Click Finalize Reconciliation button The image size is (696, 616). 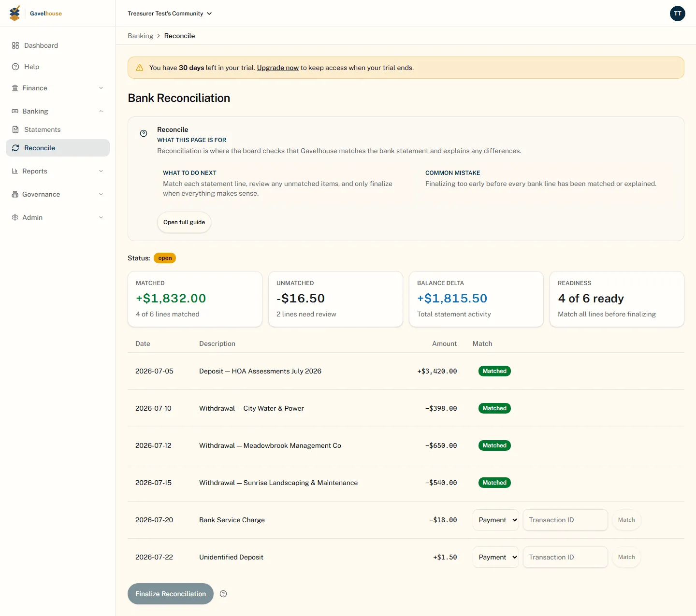tap(171, 594)
